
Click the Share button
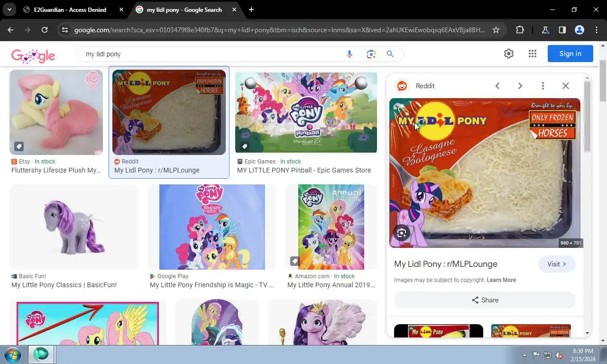pyautogui.click(x=485, y=300)
